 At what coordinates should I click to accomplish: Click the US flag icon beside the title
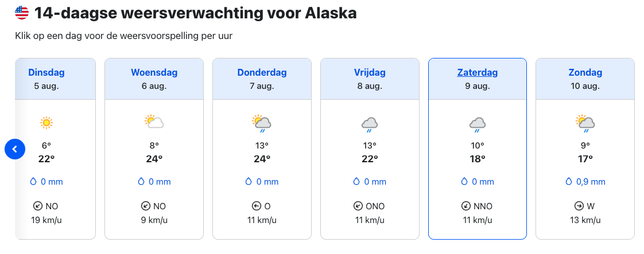[x=22, y=13]
